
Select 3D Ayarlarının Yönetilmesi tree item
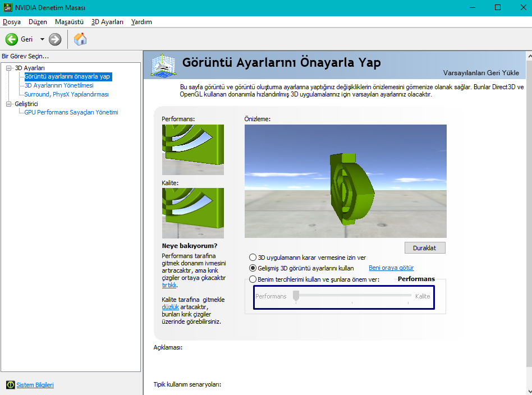59,85
